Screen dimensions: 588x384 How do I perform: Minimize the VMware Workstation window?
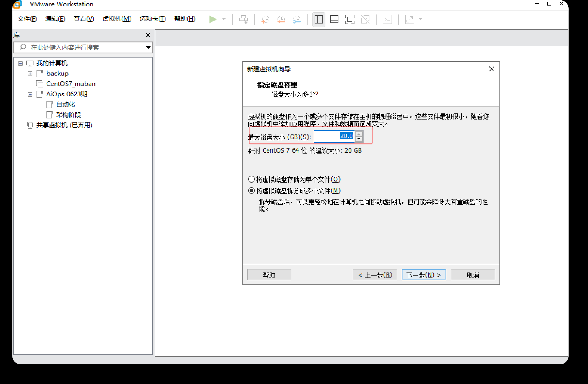point(537,4)
